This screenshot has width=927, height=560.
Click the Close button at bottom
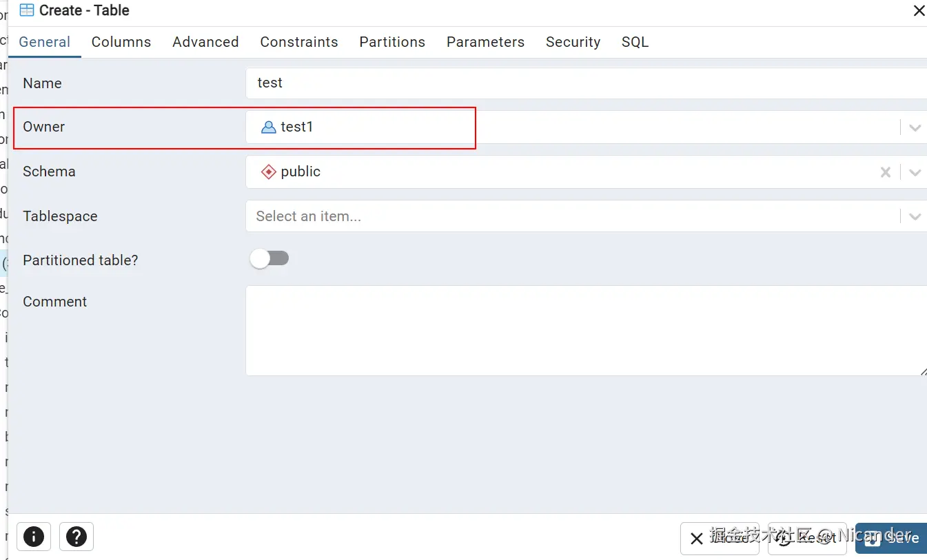[720, 538]
